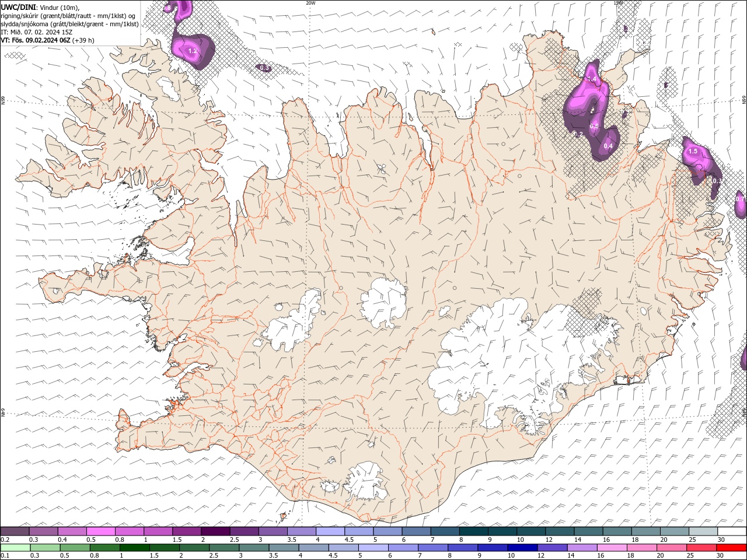Click the '30' label under the top scale

(x=721, y=540)
